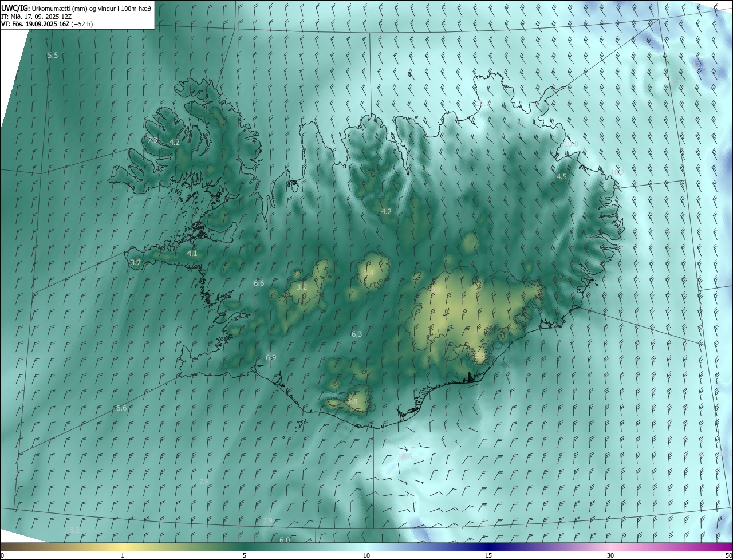The height and width of the screenshot is (560, 733).
Task: Click the 1 tick on the colour scale
Action: (x=123, y=555)
